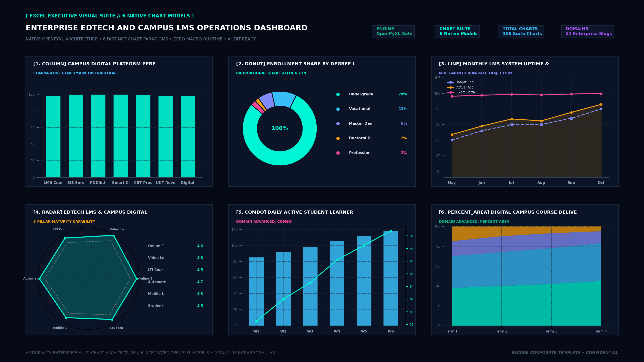Viewport: 644px width, 362px height.
Task: Click the Online E 4.6 score
Action: coord(200,246)
